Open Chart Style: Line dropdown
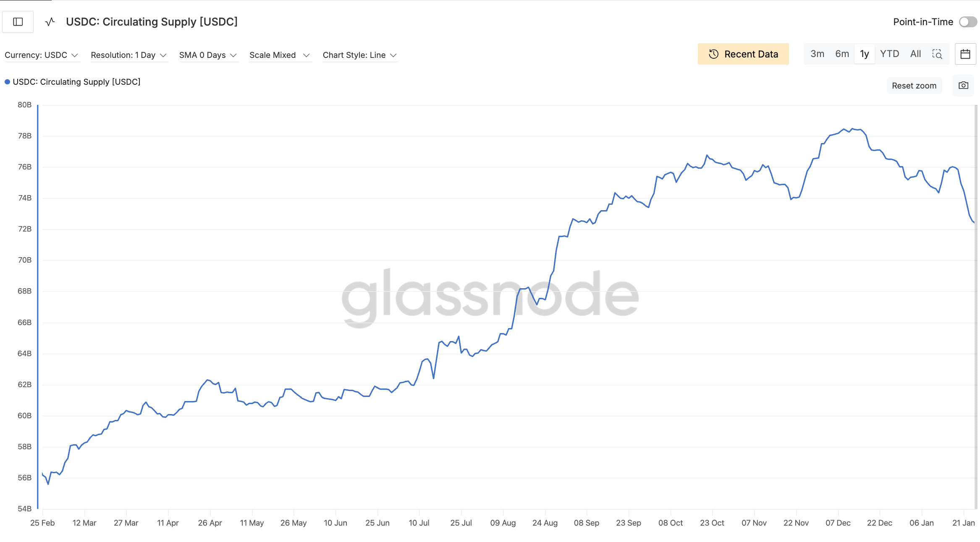 click(x=359, y=55)
